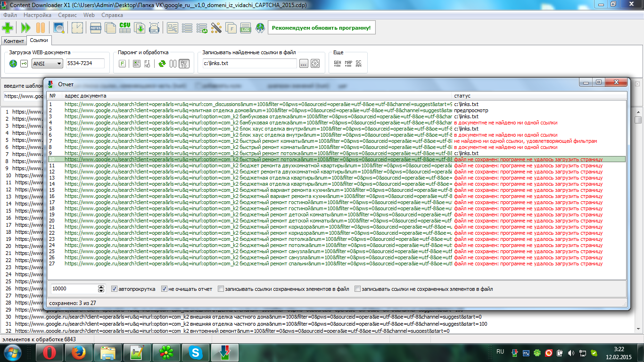Click the browse button next to the c:\links.txt field
The width and height of the screenshot is (644, 362).
[303, 63]
